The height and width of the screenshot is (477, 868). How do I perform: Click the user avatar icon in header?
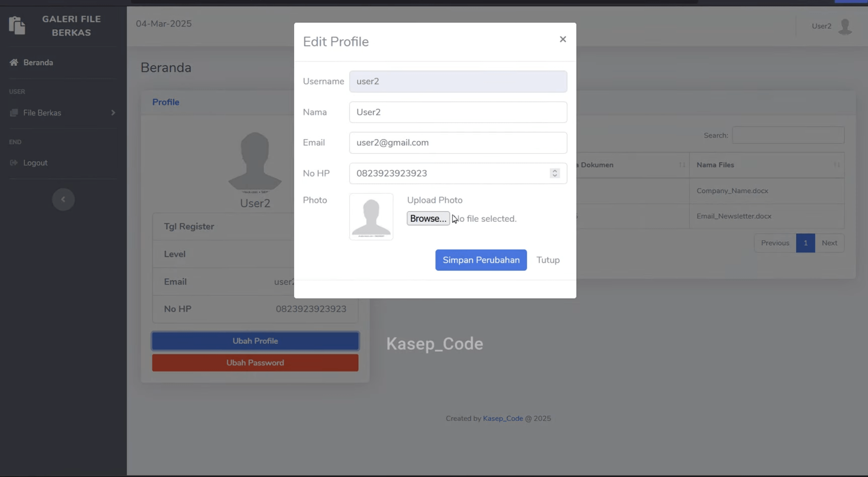845,26
